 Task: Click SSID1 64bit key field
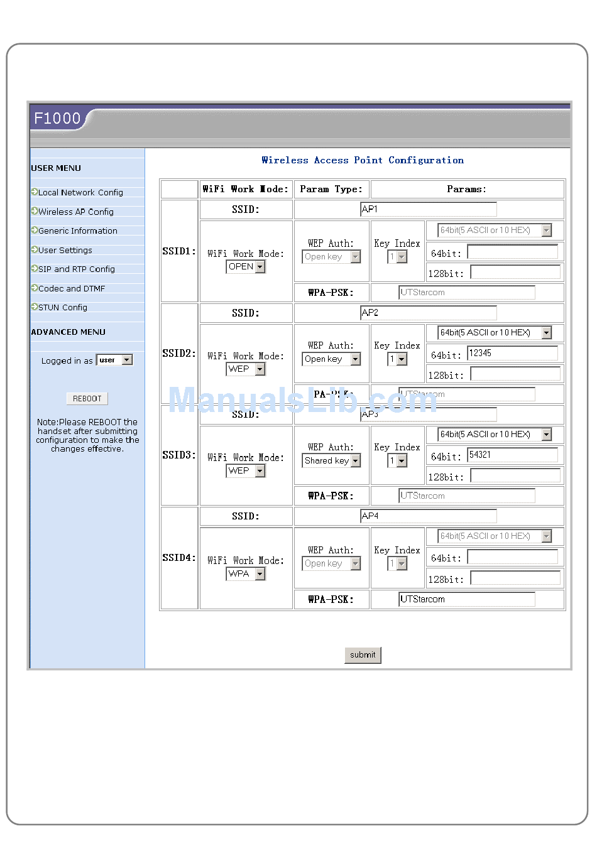513,252
